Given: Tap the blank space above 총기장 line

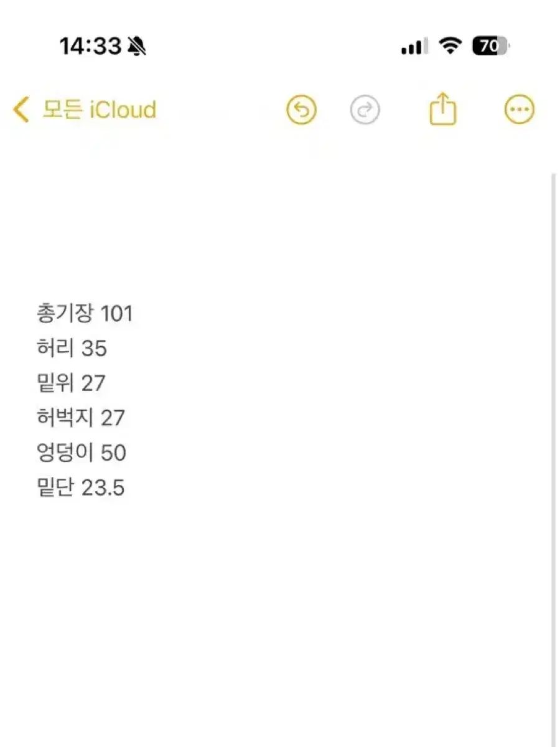Looking at the screenshot, I should coord(280,237).
